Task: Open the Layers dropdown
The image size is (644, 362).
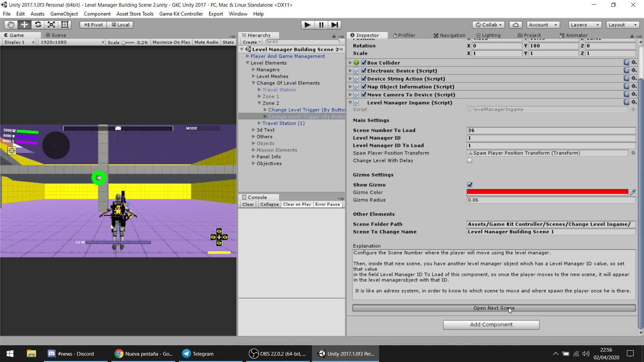Action: 584,25
